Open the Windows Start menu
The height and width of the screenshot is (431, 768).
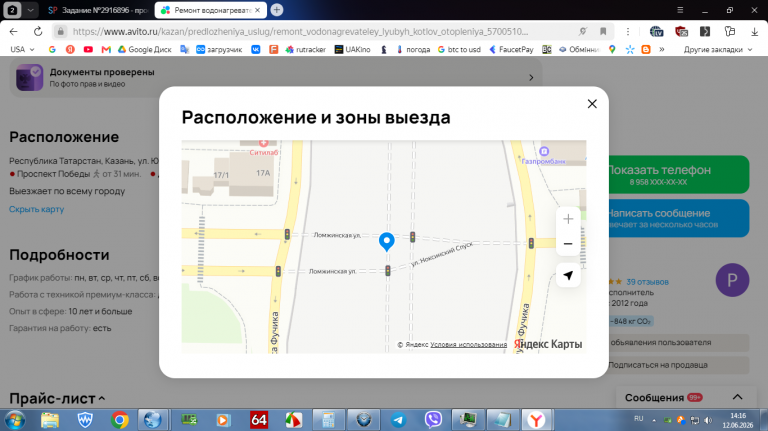15,420
